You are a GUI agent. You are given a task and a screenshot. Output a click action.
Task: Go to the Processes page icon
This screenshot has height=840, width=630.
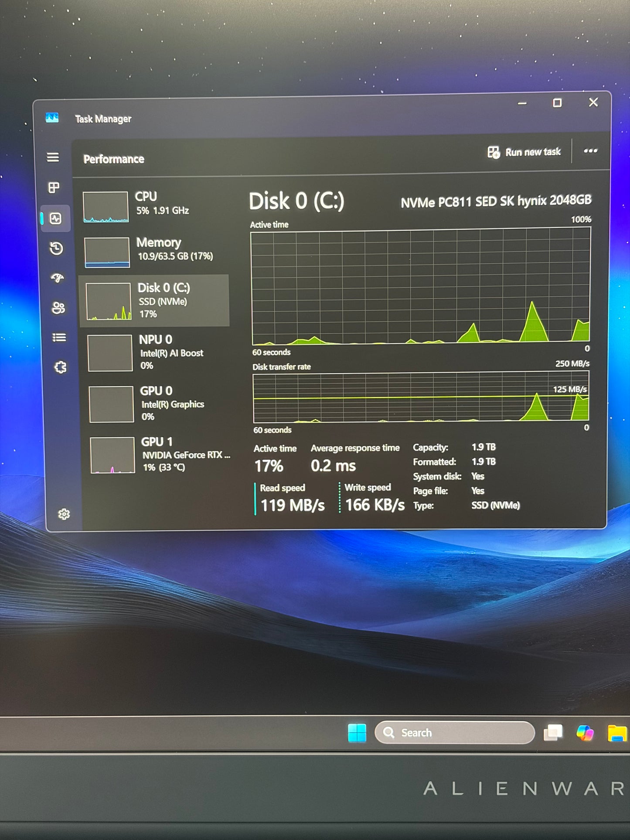pos(54,187)
